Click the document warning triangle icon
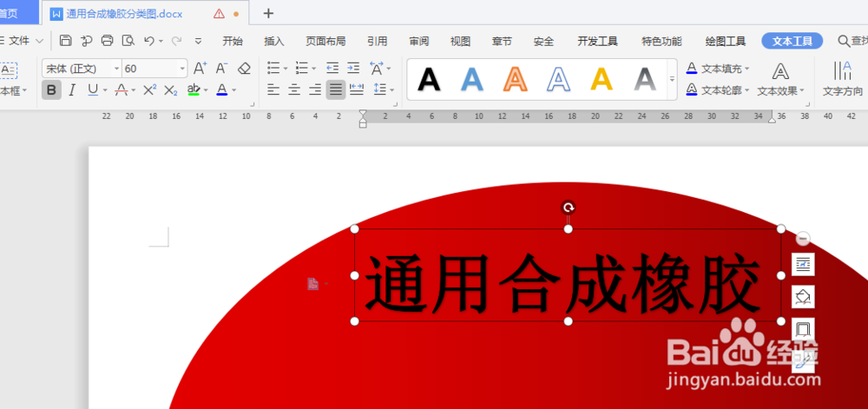 220,14
